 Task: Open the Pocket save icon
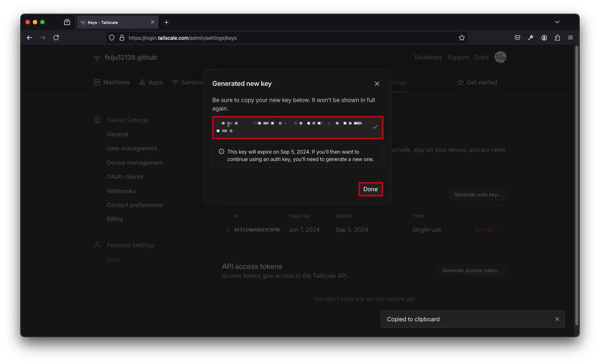tap(517, 38)
